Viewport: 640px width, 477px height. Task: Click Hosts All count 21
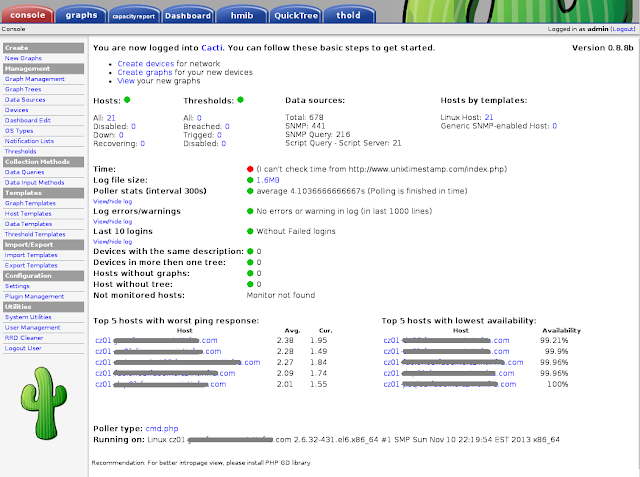pos(111,118)
